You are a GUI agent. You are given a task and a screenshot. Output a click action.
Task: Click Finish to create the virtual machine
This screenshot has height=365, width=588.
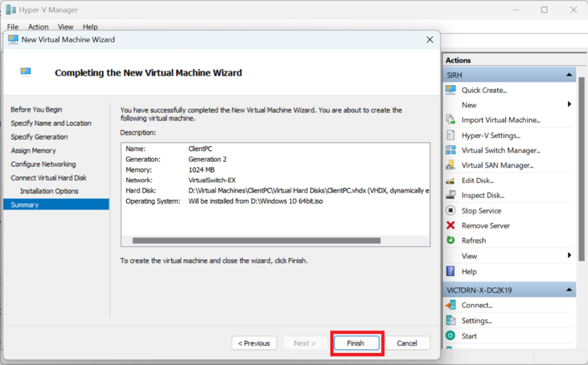coord(356,343)
